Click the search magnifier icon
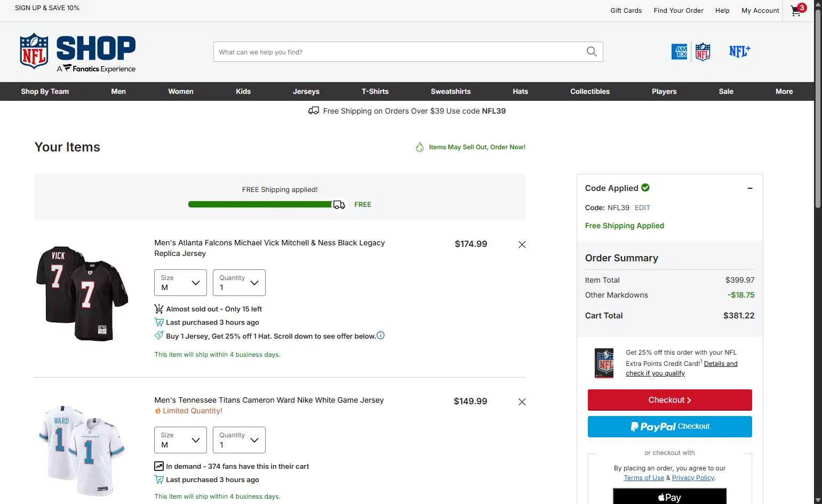Image resolution: width=822 pixels, height=504 pixels. pos(592,52)
